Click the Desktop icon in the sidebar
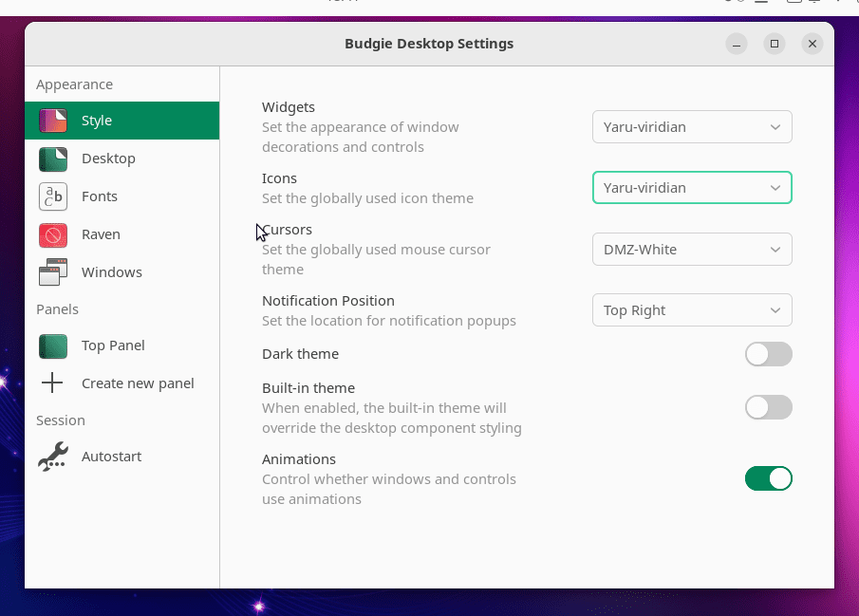 point(53,159)
